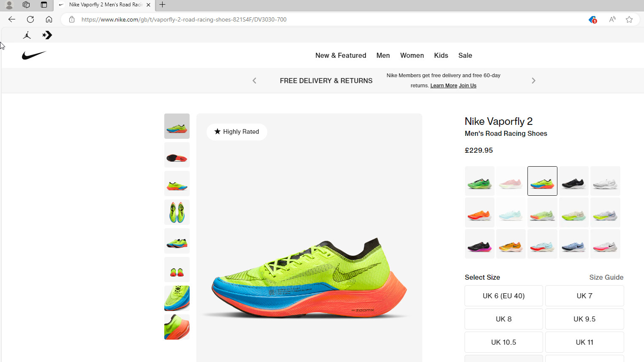Screen dimensions: 644x362
Task: View the outsole thumbnail image
Action: 177,155
